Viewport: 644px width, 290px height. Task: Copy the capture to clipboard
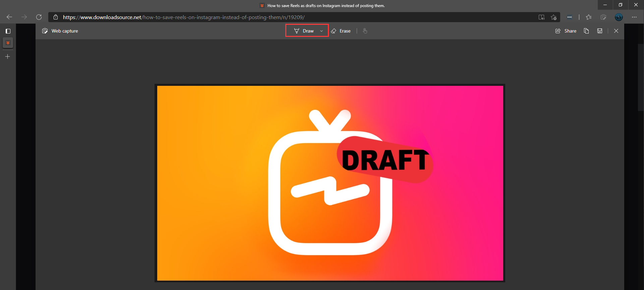(x=586, y=31)
